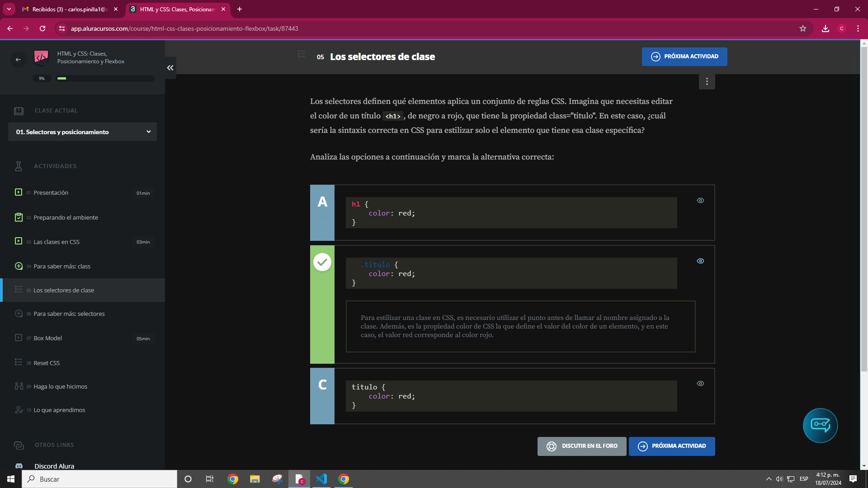868x488 pixels.
Task: View site information in address bar
Action: tap(62, 28)
